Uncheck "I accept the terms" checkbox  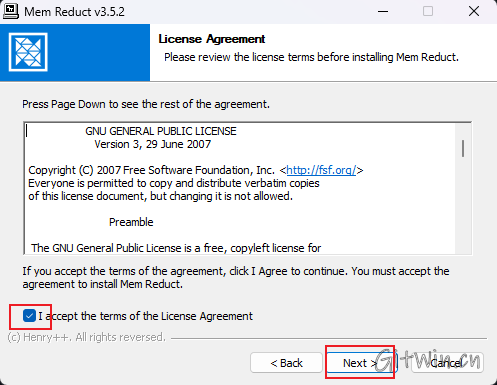tap(29, 316)
